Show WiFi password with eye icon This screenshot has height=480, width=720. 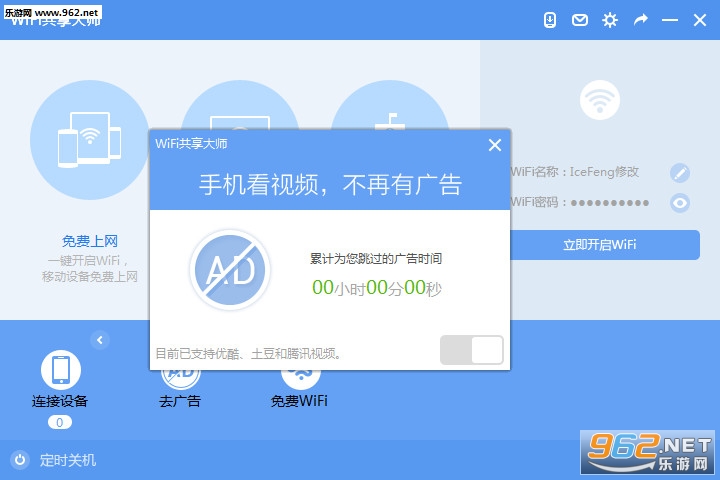680,203
